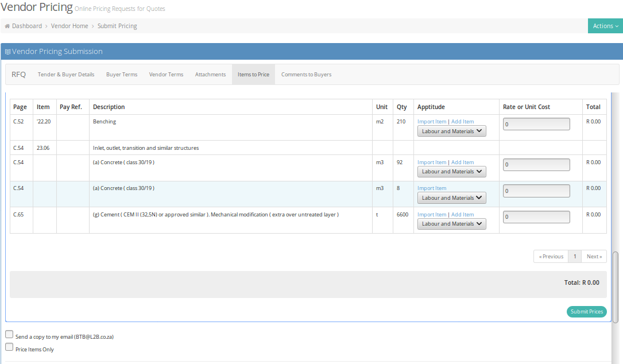
Task: Open the Actions dropdown menu
Action: point(605,26)
